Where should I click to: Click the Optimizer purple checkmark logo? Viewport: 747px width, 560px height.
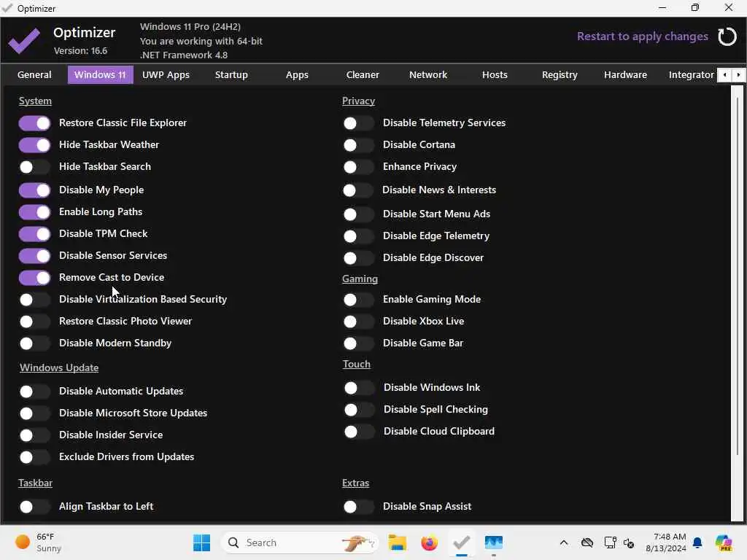pyautogui.click(x=24, y=41)
